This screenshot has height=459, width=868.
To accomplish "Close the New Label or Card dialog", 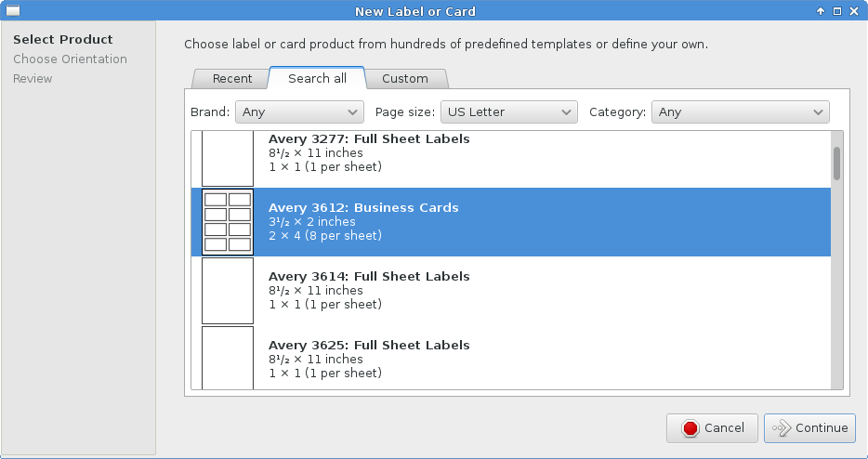I will coord(854,11).
